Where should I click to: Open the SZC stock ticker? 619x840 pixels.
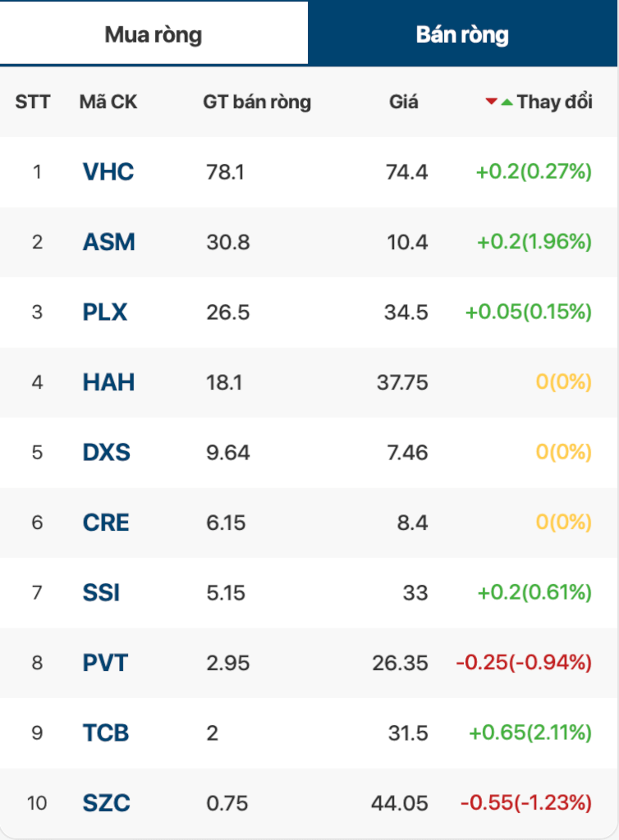pyautogui.click(x=107, y=803)
